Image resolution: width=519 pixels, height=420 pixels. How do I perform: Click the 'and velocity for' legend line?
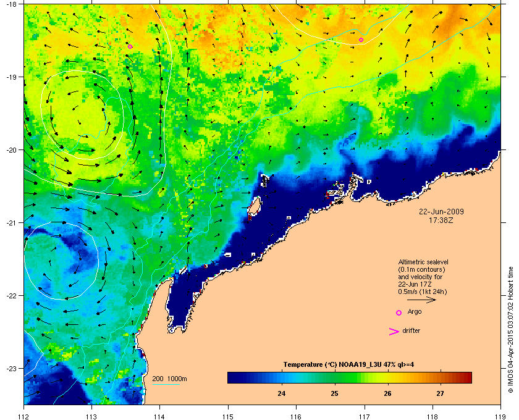click(x=420, y=277)
